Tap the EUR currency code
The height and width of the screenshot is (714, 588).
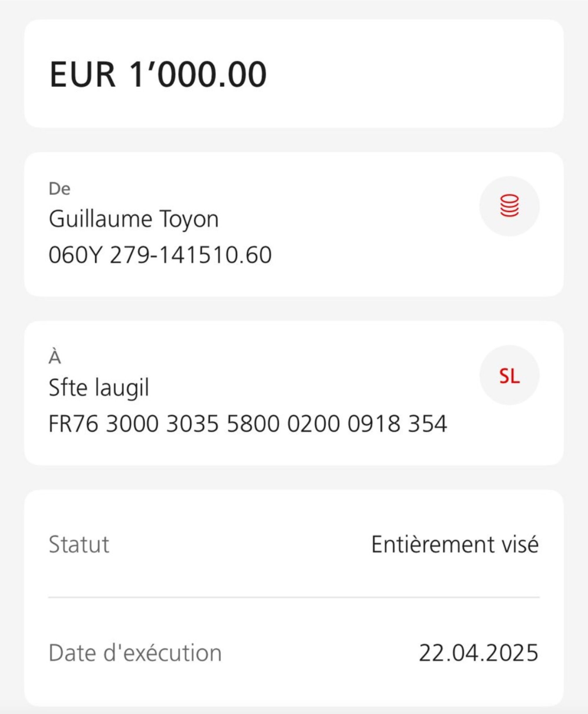(82, 74)
